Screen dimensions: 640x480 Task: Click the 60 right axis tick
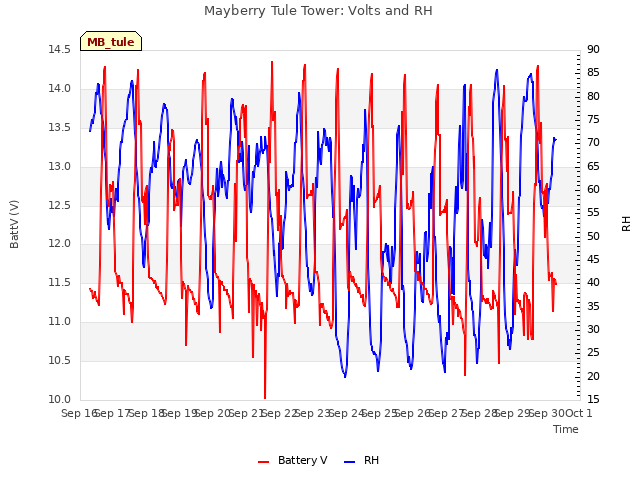593,189
